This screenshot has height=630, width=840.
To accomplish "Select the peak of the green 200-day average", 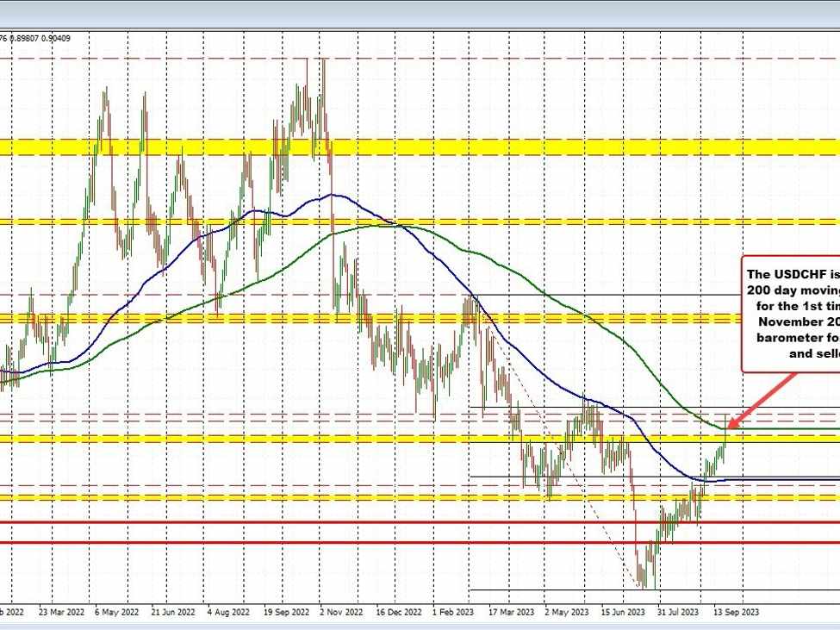I will tap(383, 225).
